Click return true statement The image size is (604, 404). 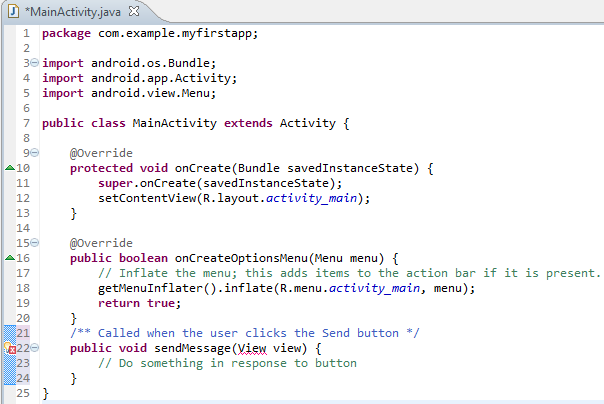139,303
